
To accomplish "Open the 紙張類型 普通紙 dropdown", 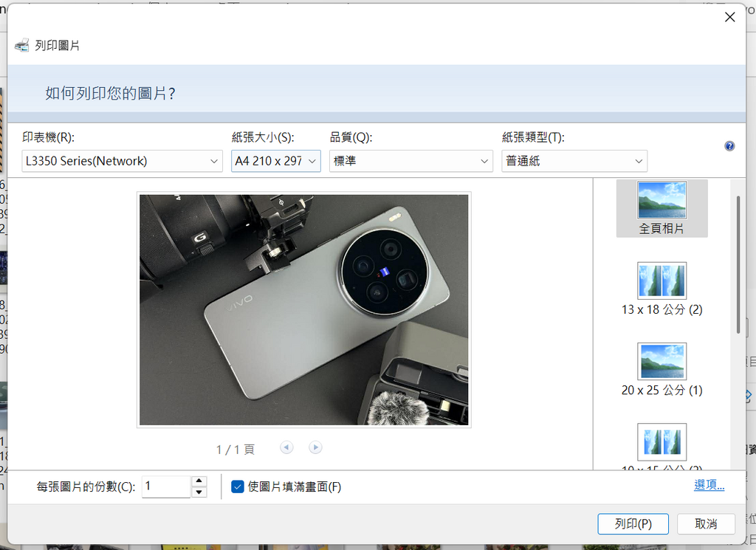I will coord(574,161).
